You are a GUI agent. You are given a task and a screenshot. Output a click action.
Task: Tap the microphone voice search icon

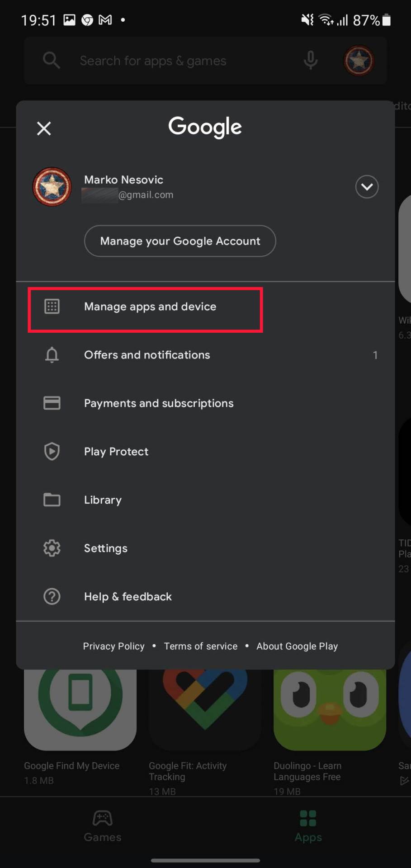pyautogui.click(x=311, y=60)
